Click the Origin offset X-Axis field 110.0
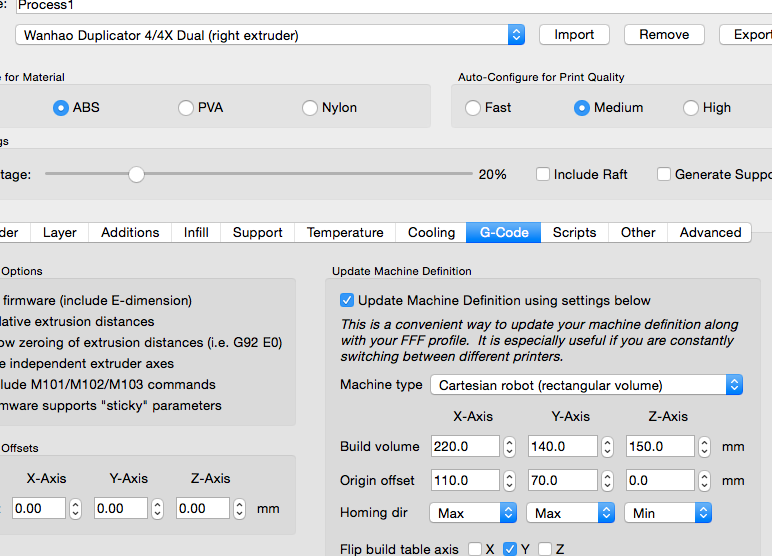 coord(465,480)
